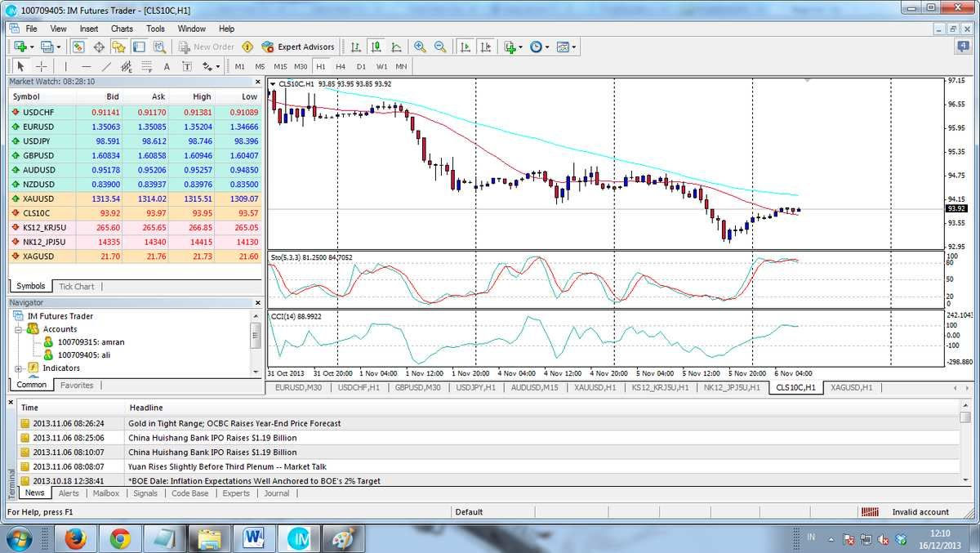Screen dimensions: 980x553
Task: Set timeframe to MN
Action: point(401,66)
